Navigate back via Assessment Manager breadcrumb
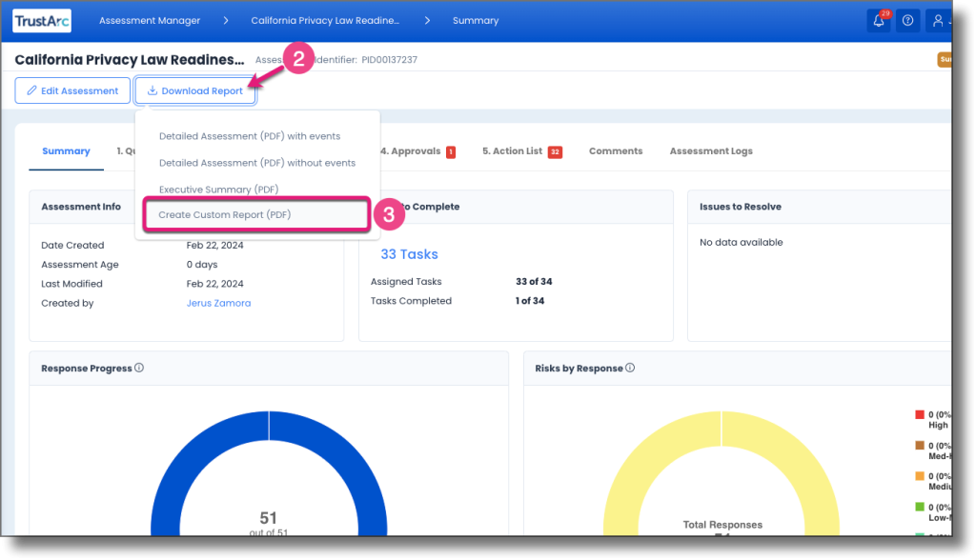Screen dimensions: 976x560 pos(150,20)
